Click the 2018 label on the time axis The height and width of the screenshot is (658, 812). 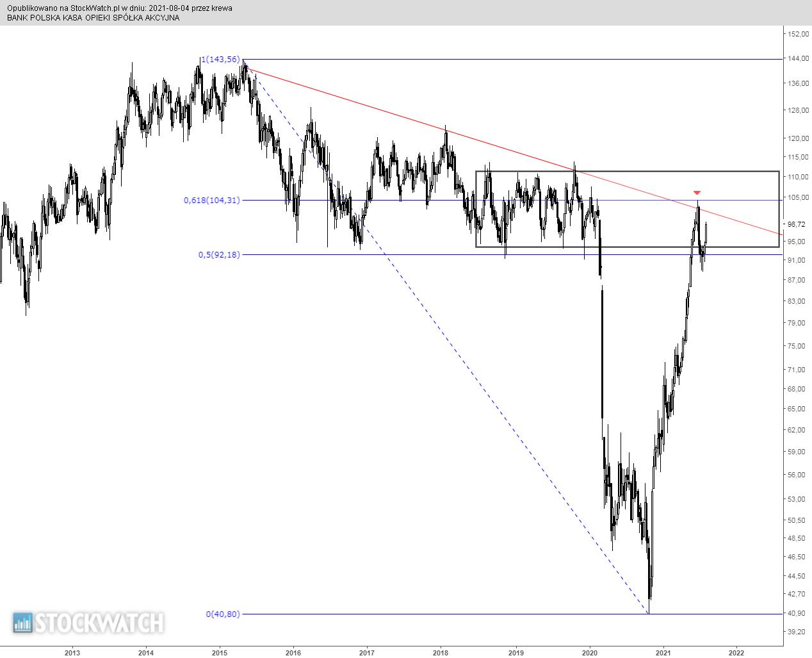(440, 652)
